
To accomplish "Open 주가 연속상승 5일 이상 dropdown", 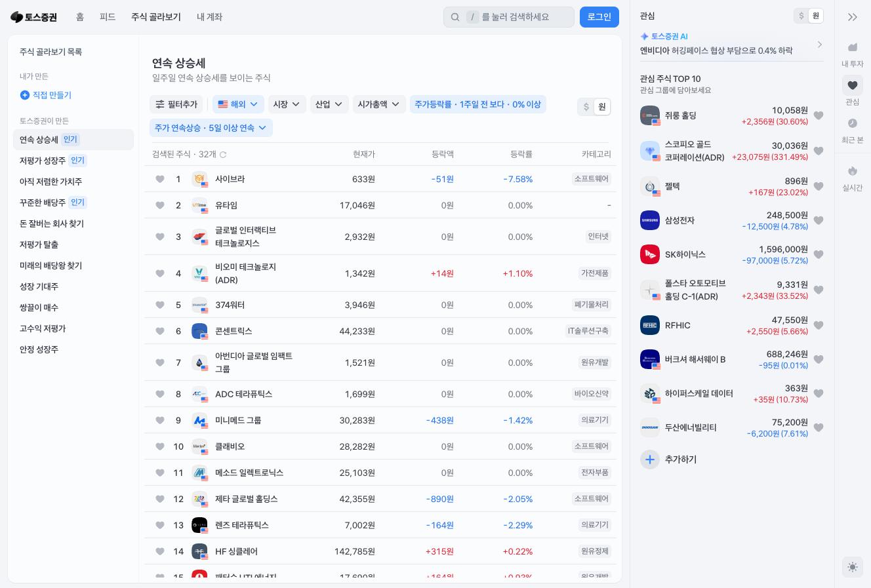I will pyautogui.click(x=211, y=128).
